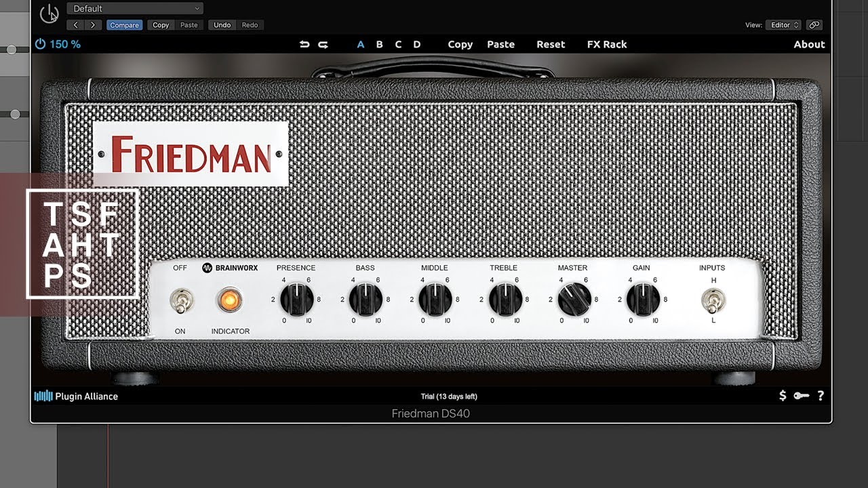Click the dollar sign purchase icon

click(x=783, y=396)
